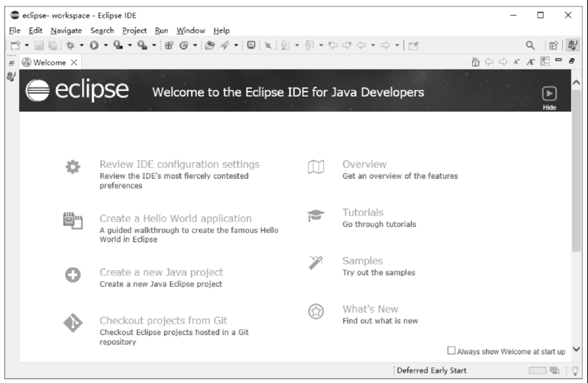Close the Welcome tab

(74, 62)
